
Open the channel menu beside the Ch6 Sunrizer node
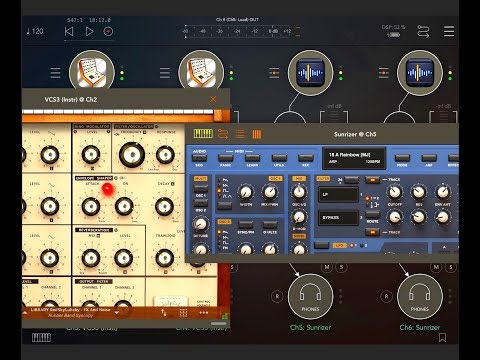click(x=383, y=73)
